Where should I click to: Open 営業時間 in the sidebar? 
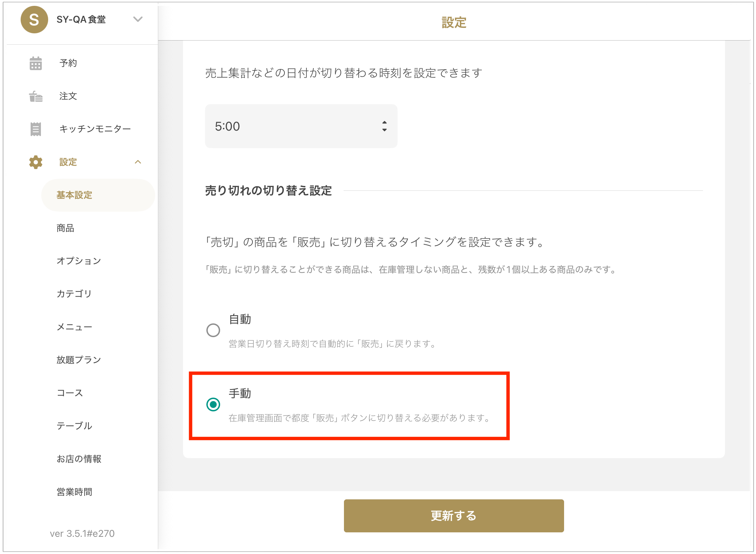[74, 492]
